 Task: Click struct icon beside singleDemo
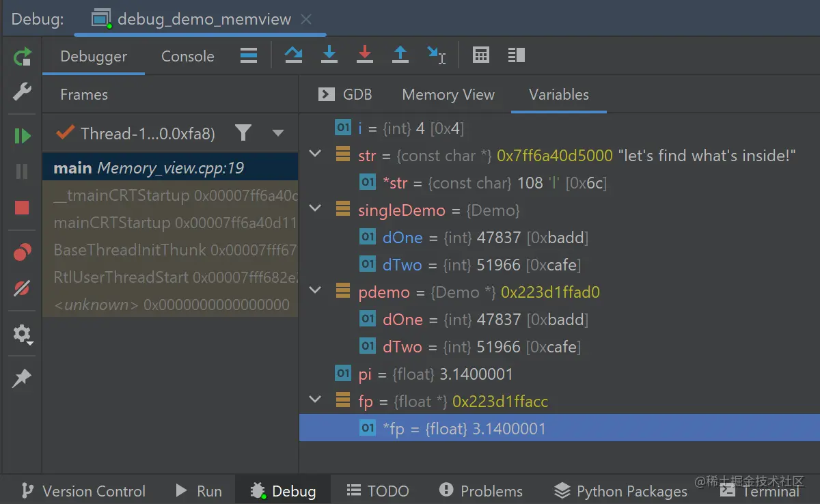point(342,210)
